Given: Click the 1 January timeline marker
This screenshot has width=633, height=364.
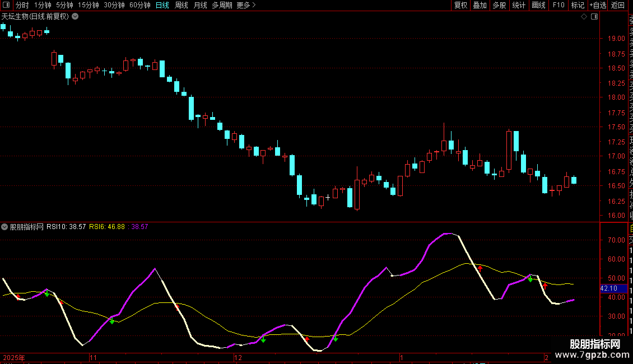Looking at the screenshot, I should click(x=402, y=357).
